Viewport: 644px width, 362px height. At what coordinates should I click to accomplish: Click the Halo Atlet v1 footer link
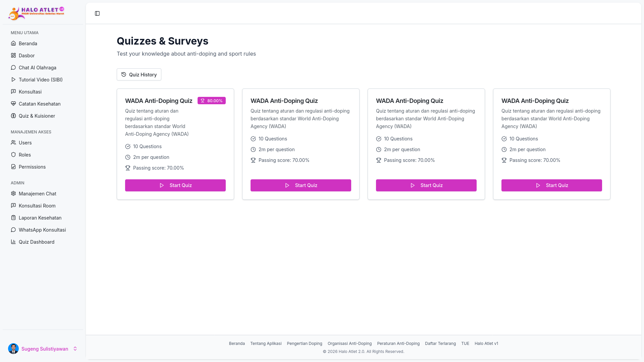click(486, 343)
